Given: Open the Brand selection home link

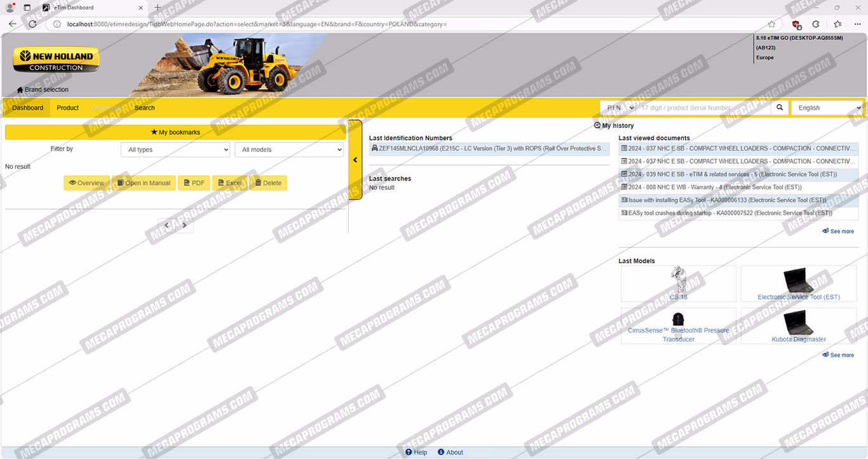Looking at the screenshot, I should [43, 90].
